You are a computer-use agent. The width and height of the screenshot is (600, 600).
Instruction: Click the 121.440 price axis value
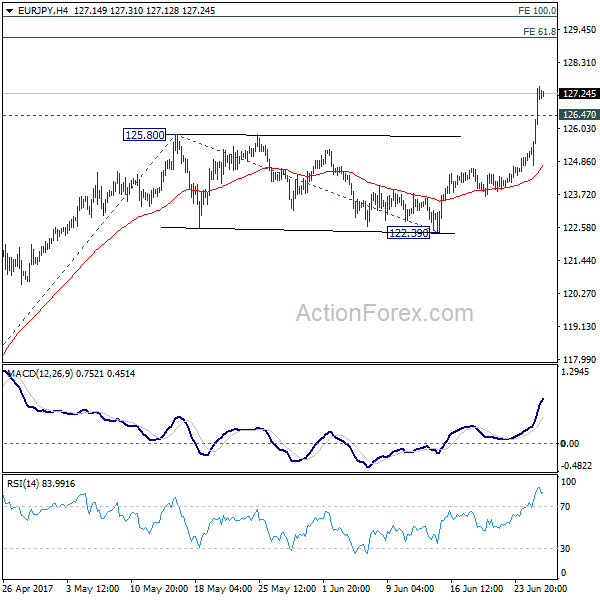click(x=579, y=261)
